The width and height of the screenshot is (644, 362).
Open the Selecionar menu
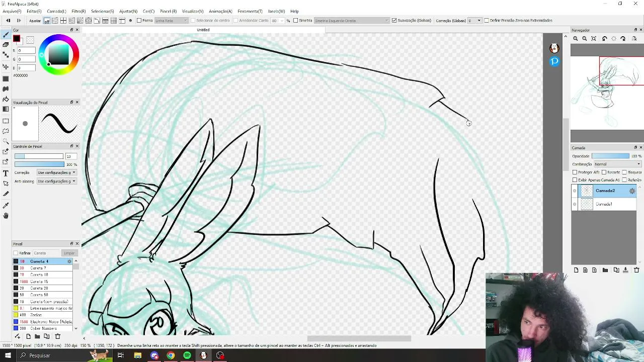pyautogui.click(x=102, y=11)
